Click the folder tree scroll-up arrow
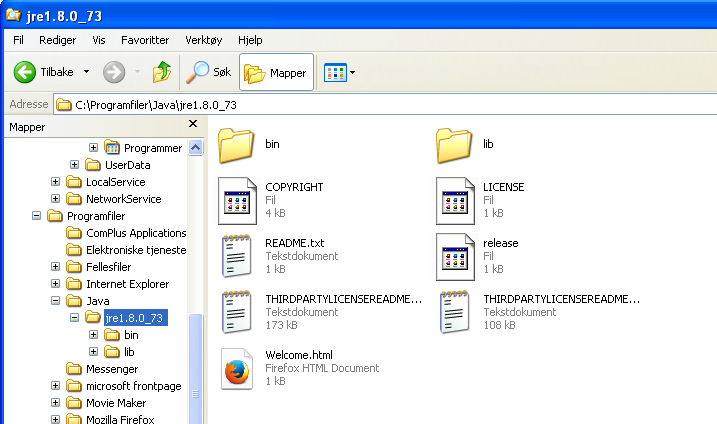Screen dimensions: 717x424 pos(195,147)
